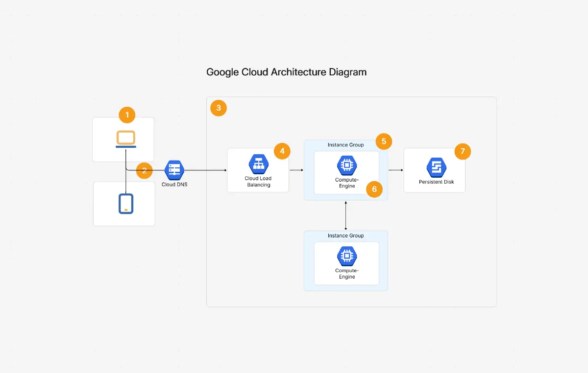Select the 'Google Cloud Architecture Diagram' title
The image size is (588, 373).
(x=286, y=72)
